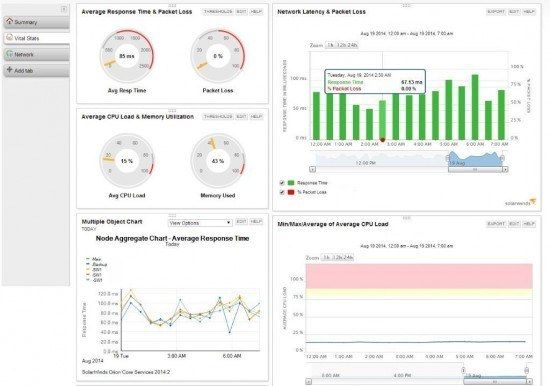
Task: Click the Memory Used gauge showing 43 %
Action: click(x=218, y=161)
